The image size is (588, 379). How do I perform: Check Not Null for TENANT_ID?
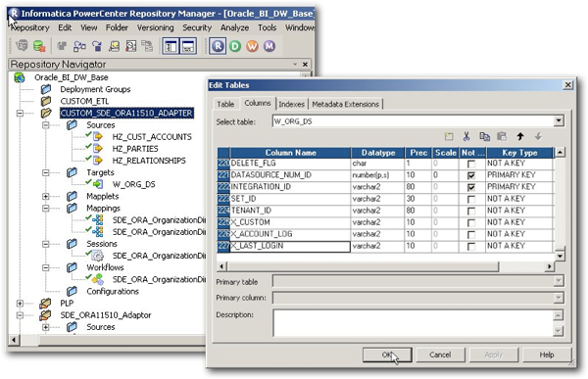(471, 211)
